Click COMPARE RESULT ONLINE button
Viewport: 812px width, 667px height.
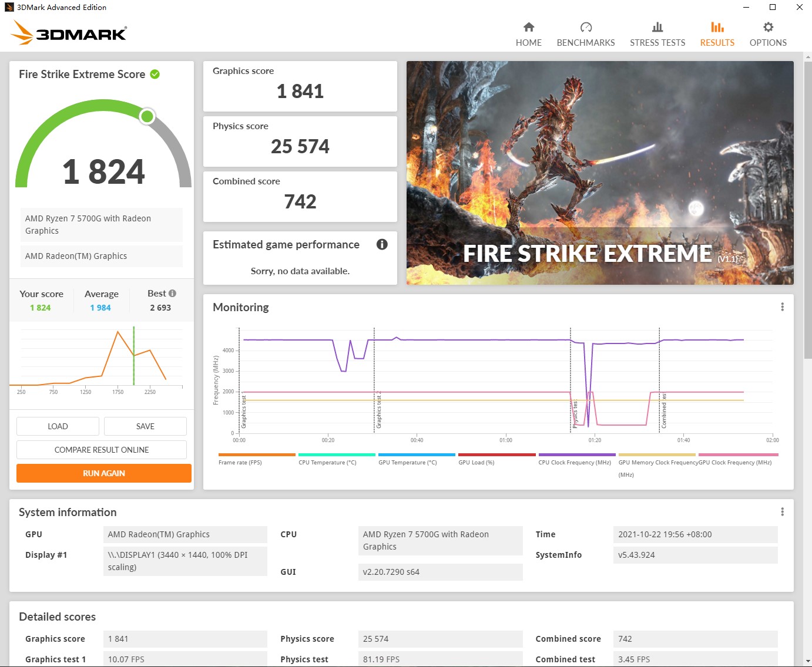[102, 450]
